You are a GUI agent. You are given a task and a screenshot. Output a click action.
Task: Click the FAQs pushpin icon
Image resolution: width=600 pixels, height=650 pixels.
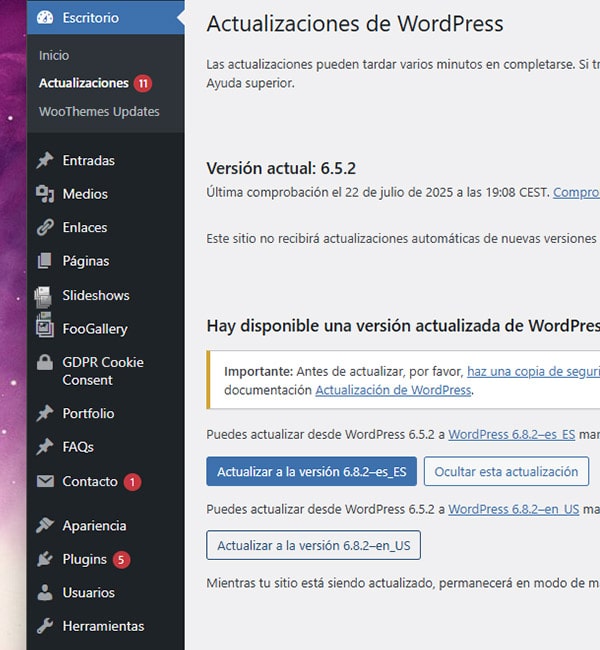pyautogui.click(x=45, y=447)
